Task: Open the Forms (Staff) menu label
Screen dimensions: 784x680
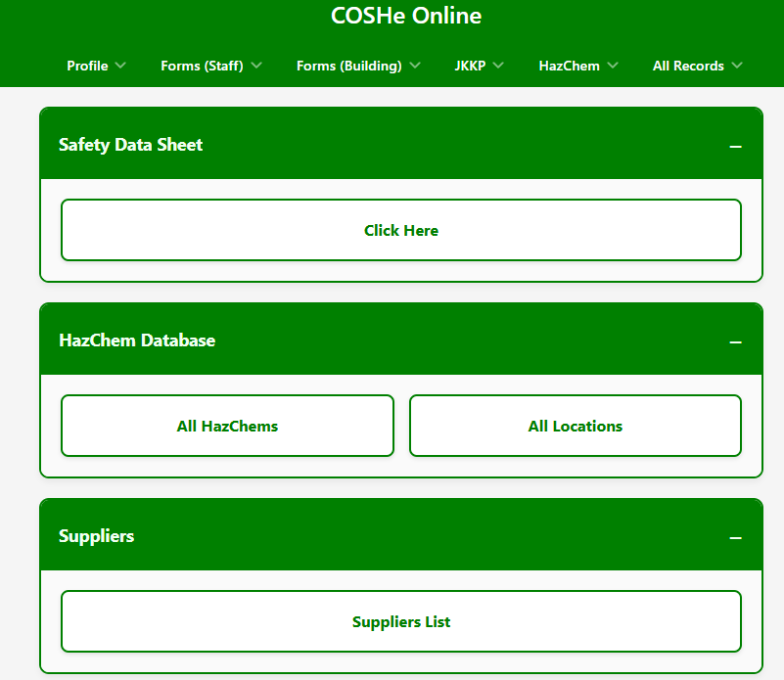Action: [202, 66]
